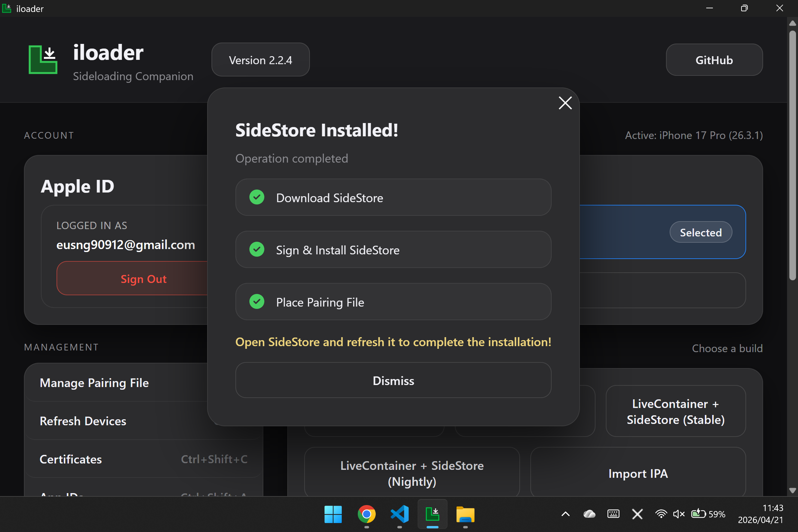
Task: Click the muted volume tray icon
Action: (679, 514)
